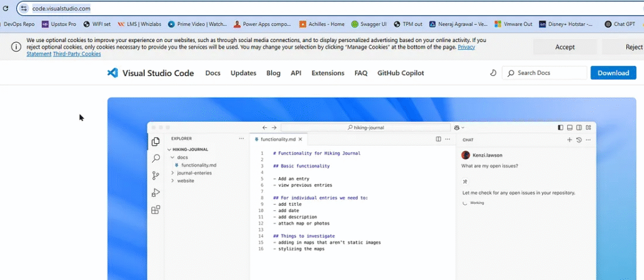
Task: Click the hiking-journal command search box
Action: coord(365,127)
